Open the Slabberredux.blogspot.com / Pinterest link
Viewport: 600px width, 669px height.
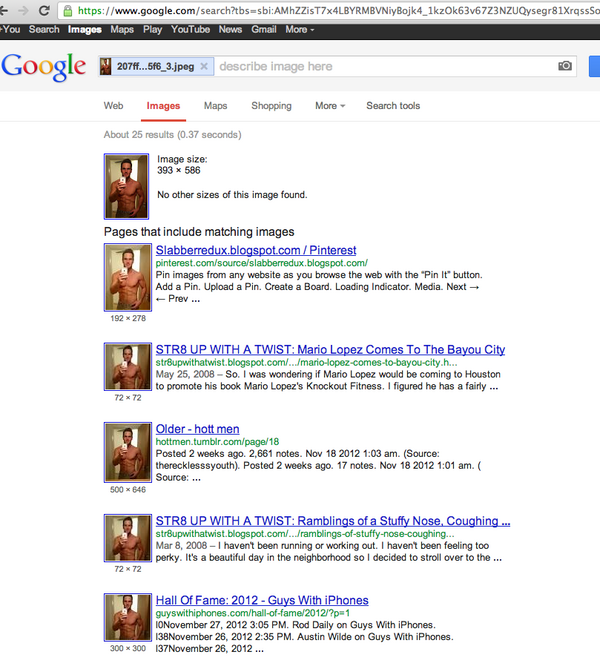(x=256, y=250)
